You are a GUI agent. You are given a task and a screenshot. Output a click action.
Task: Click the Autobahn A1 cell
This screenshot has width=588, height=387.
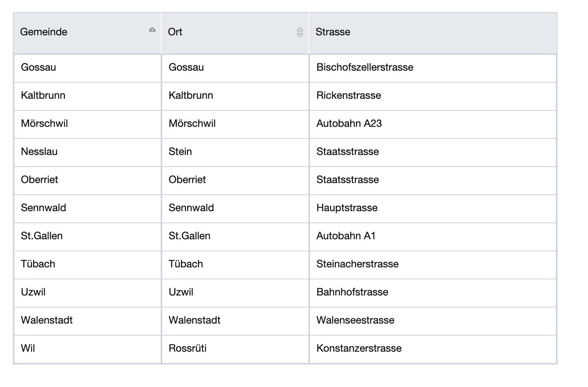[346, 236]
